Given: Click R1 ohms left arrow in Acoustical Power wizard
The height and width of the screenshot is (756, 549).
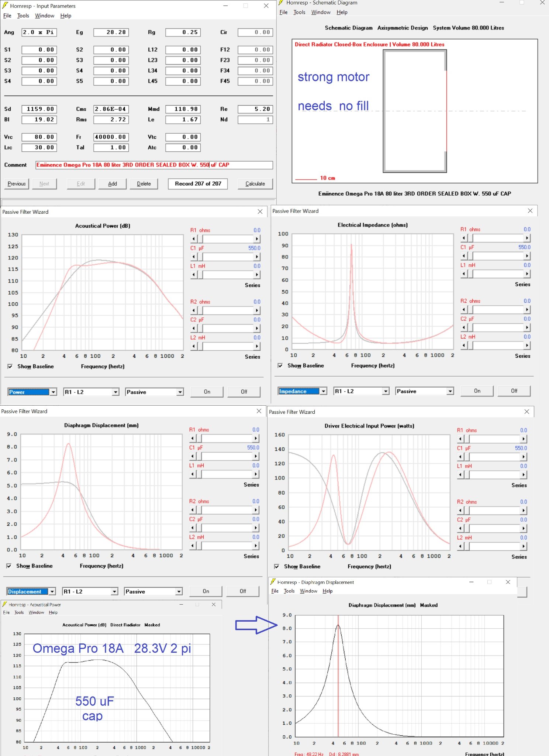Looking at the screenshot, I should point(194,239).
